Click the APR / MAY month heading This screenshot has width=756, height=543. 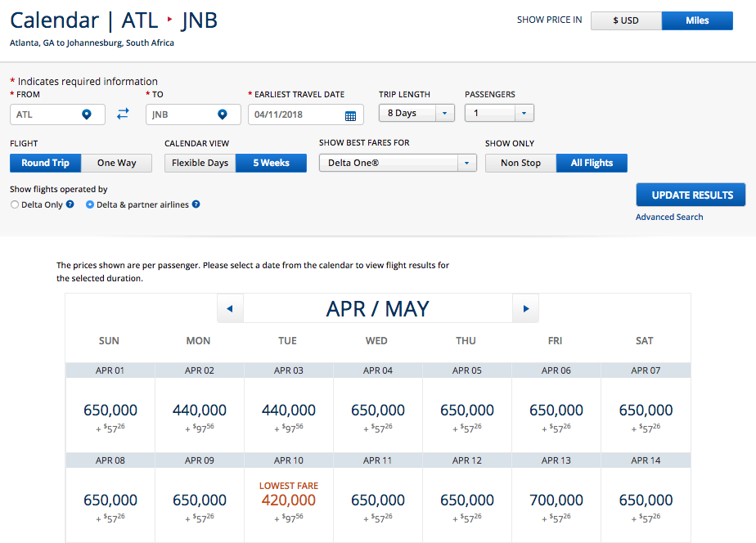(x=377, y=308)
